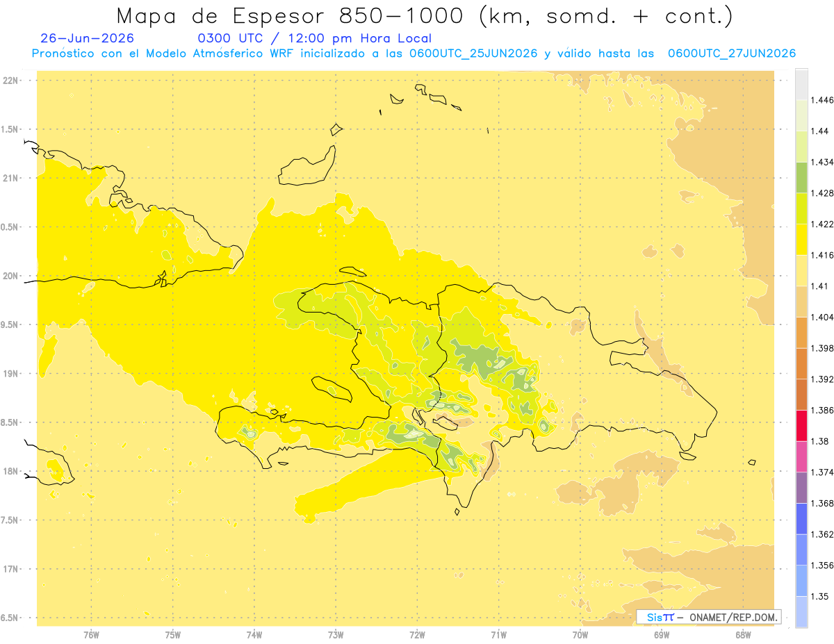Click the longitude label "71W"
The width and height of the screenshot is (834, 644).
[498, 635]
